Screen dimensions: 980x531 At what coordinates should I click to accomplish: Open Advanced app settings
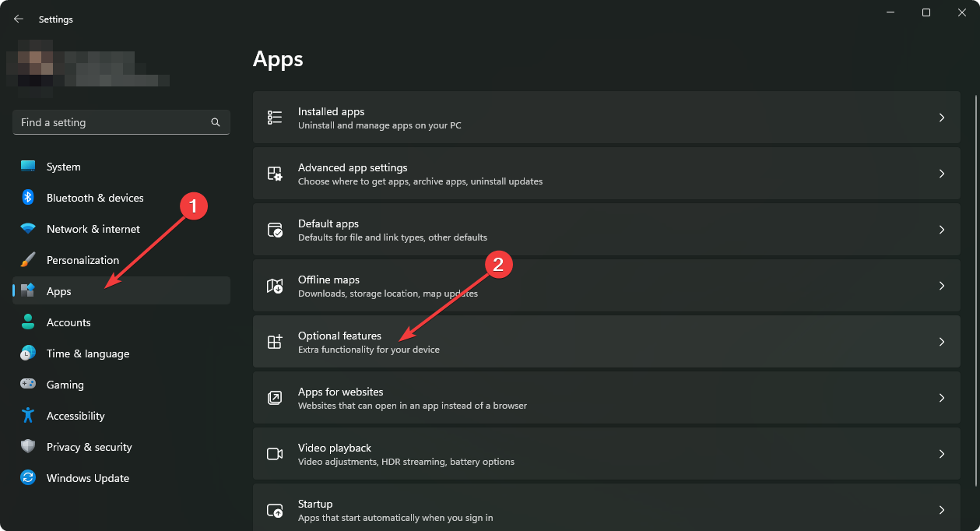point(606,174)
